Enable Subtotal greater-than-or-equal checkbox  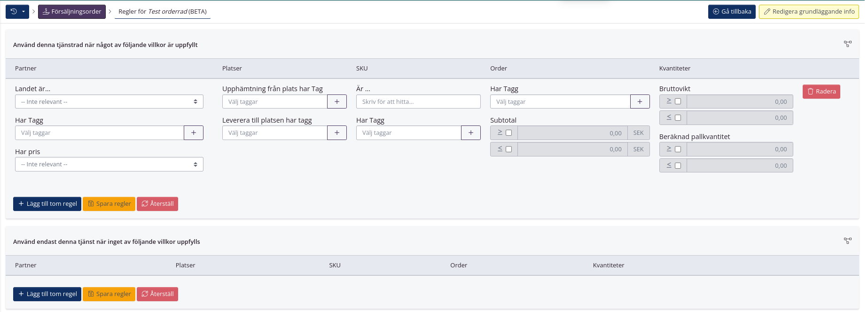(x=508, y=133)
